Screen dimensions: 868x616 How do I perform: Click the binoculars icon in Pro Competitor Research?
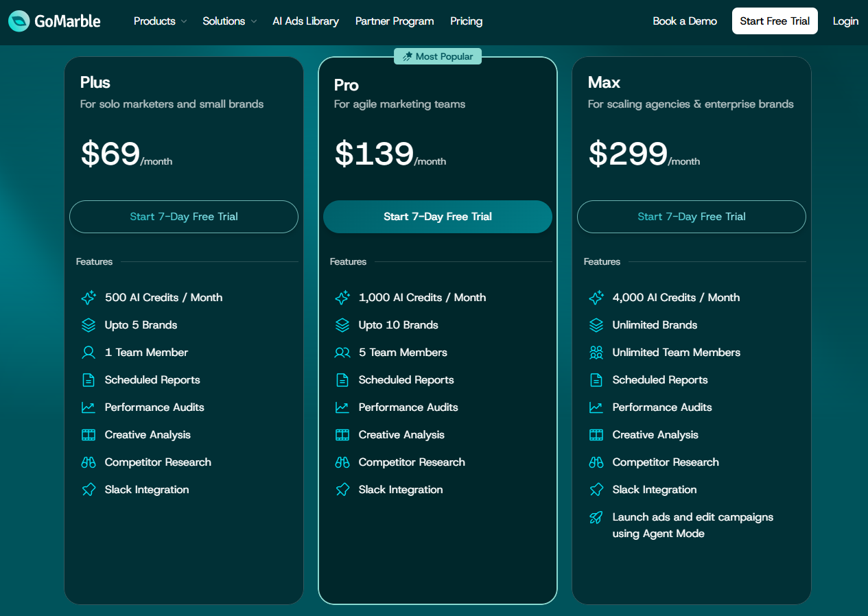(x=342, y=462)
